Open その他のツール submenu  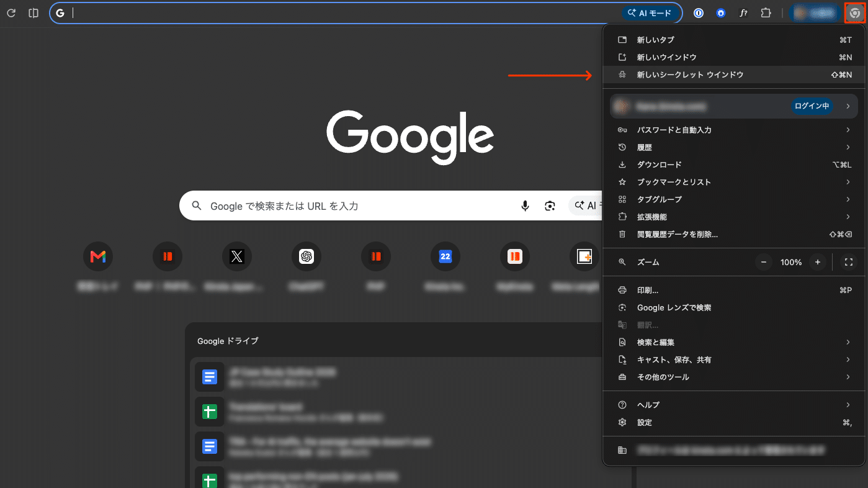tap(734, 377)
